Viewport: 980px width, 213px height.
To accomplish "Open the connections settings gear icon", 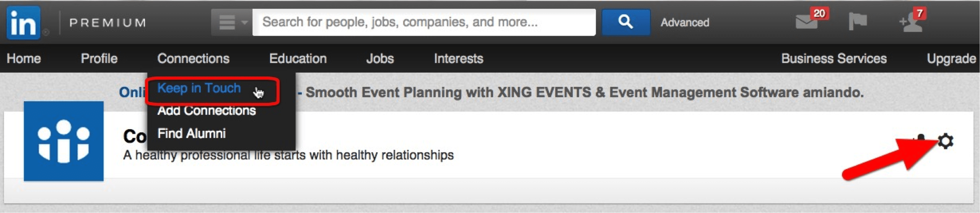I will pos(946,141).
